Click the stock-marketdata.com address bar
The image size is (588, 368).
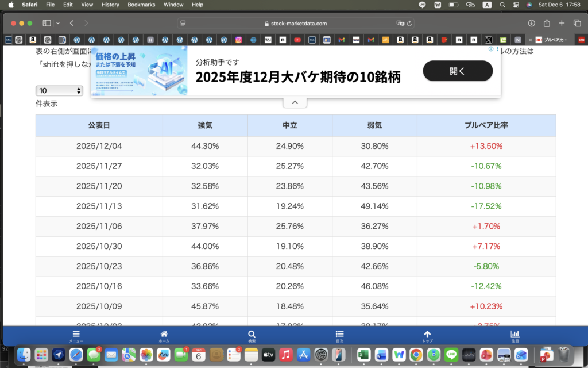(x=296, y=24)
